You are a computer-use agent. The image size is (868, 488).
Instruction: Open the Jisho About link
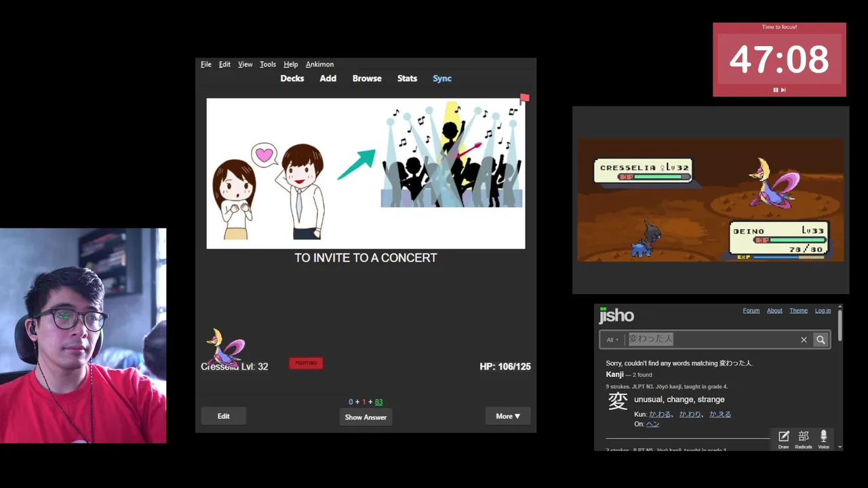click(x=774, y=310)
